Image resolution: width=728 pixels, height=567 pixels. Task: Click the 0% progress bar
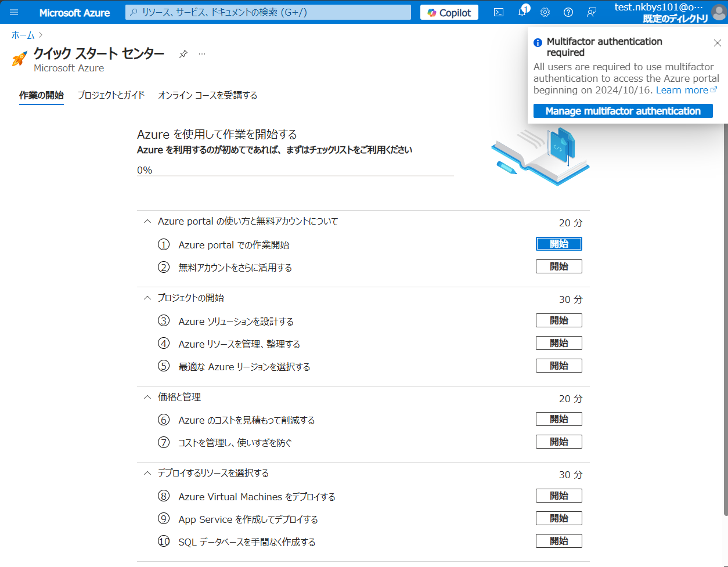(x=295, y=175)
